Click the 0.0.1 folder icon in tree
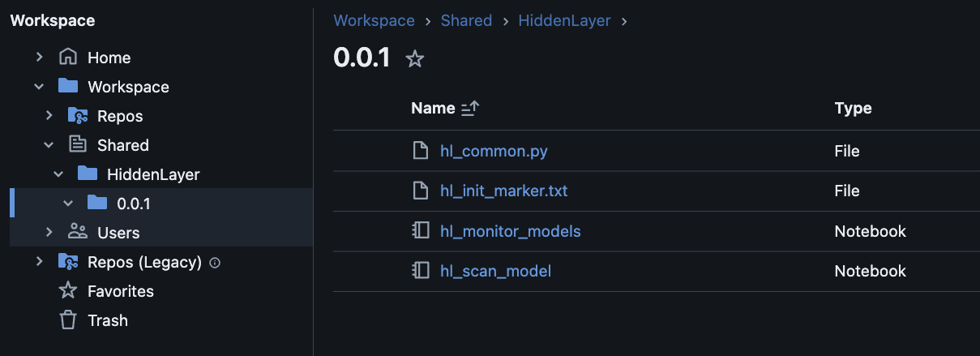Screen dimensions: 980x356 tap(97, 203)
